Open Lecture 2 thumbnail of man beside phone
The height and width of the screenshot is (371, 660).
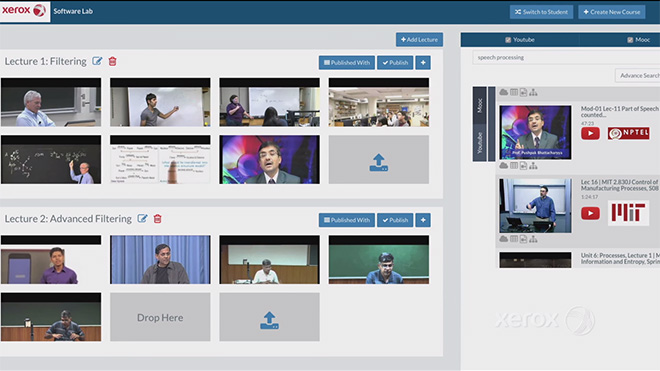[51, 259]
